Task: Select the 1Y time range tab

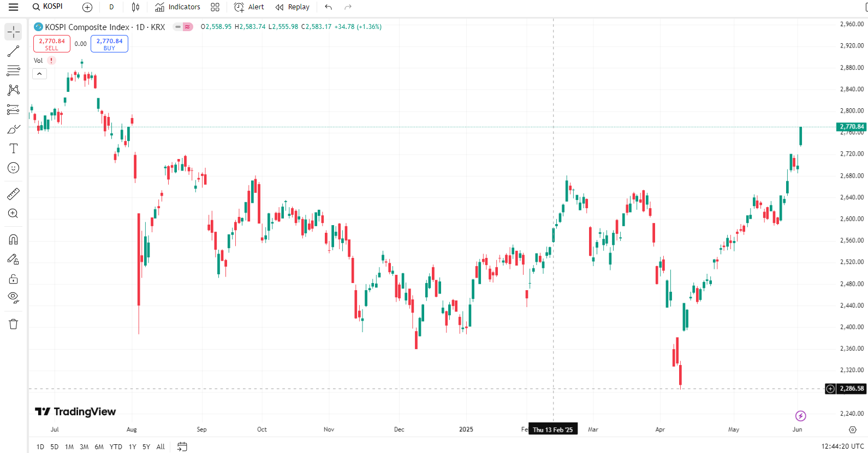Action: tap(132, 446)
